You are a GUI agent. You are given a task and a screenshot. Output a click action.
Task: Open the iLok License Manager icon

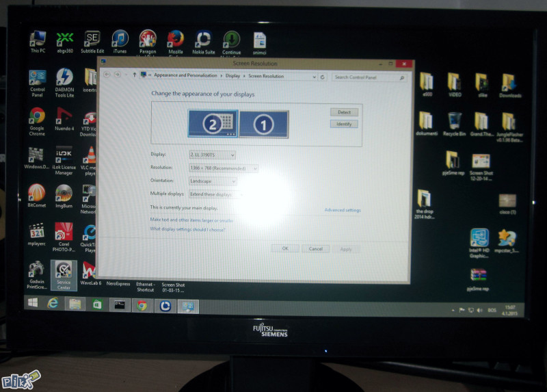[x=64, y=161]
